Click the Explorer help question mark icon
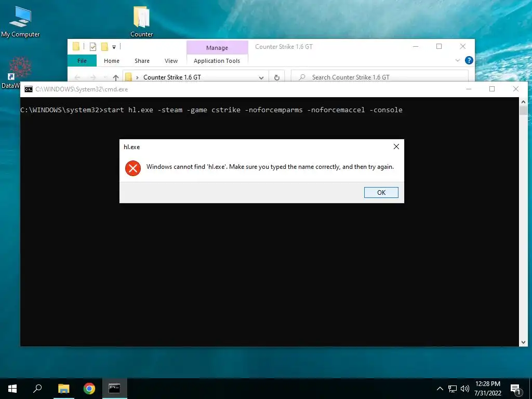The image size is (532, 399). [x=469, y=60]
